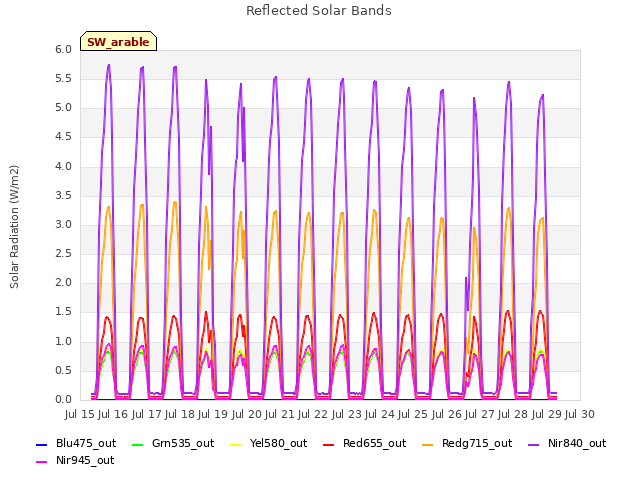Click the Red655_out legend label
Viewport: 640px width, 480px height.
click(x=374, y=443)
